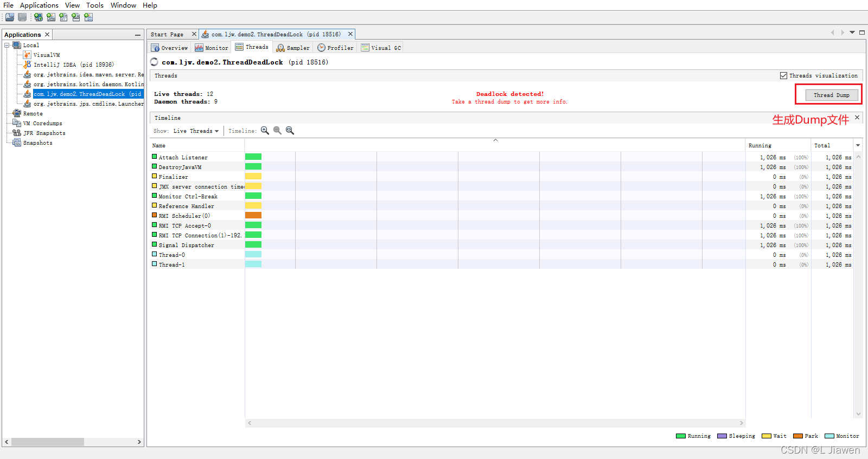Close the Timeline section
The height and width of the screenshot is (459, 868).
tap(857, 117)
